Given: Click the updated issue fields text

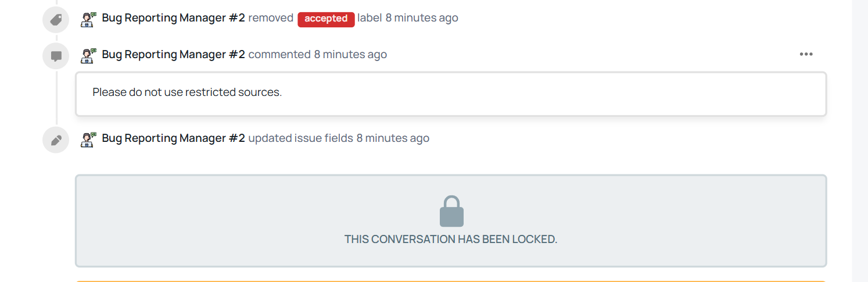Looking at the screenshot, I should pyautogui.click(x=301, y=138).
